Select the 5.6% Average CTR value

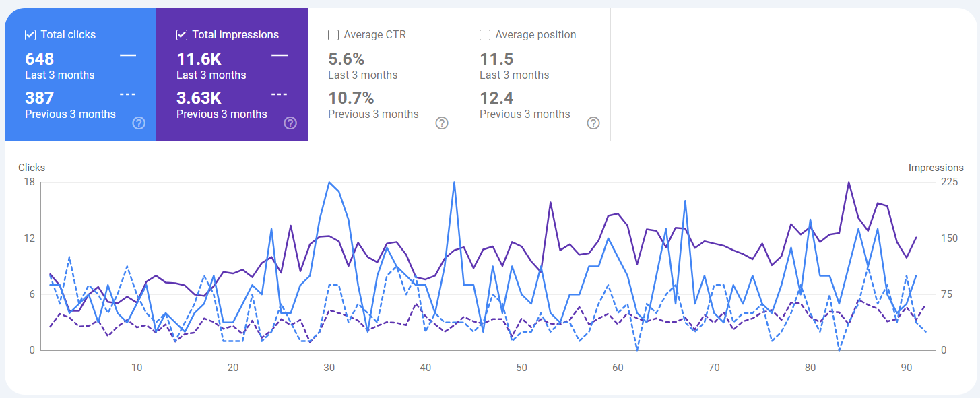346,59
